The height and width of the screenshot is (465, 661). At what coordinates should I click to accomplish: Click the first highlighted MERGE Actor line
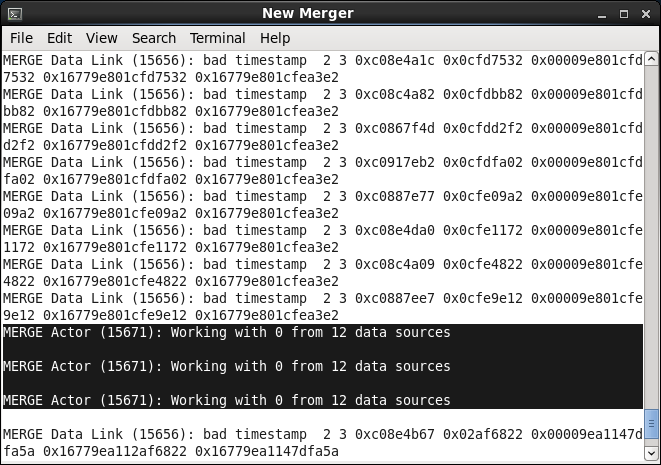point(227,332)
